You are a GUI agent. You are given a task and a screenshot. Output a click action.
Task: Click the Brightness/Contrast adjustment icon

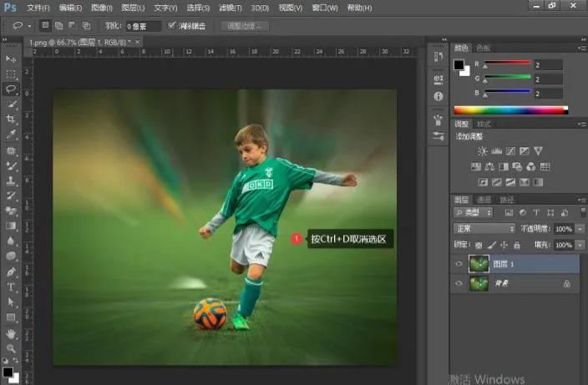tap(482, 151)
